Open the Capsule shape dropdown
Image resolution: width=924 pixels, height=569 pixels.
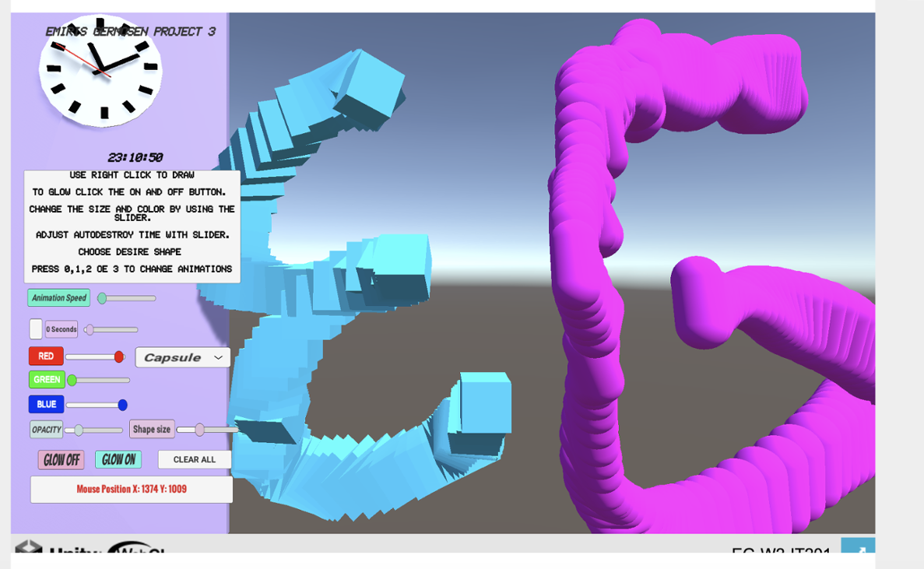click(x=182, y=357)
